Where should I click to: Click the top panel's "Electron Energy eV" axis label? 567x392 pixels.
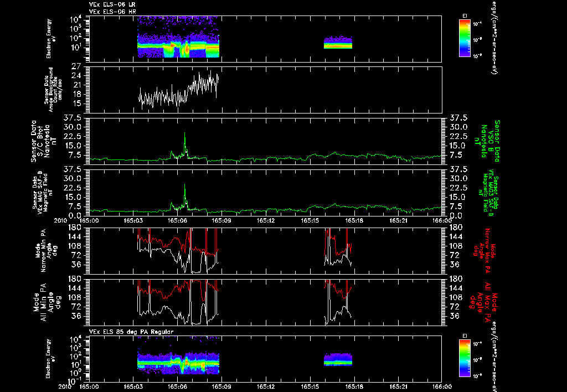(x=50, y=39)
